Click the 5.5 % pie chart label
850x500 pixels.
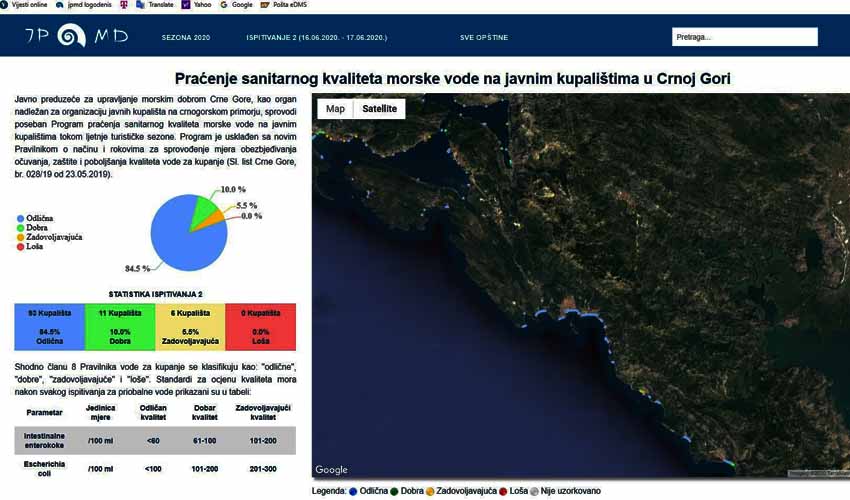click(x=247, y=206)
